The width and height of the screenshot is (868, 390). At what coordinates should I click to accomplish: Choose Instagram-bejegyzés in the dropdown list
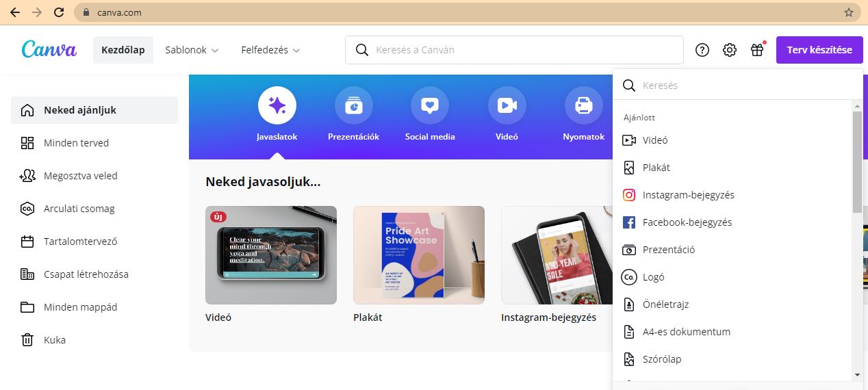click(x=732, y=195)
